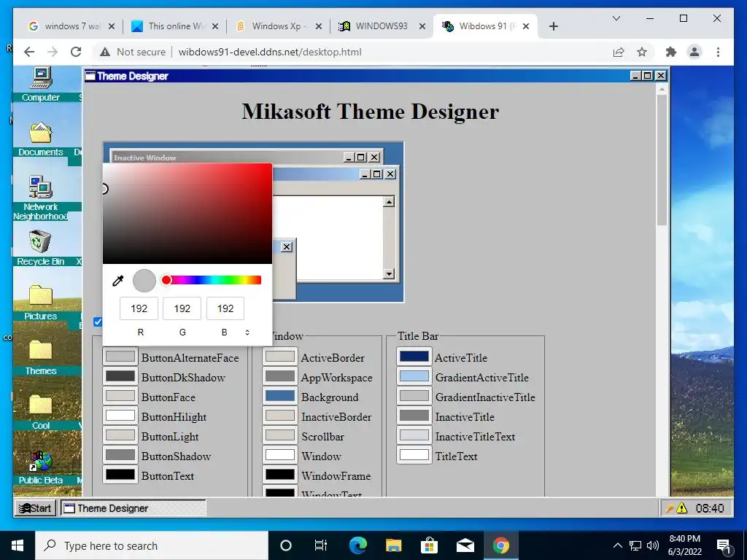Click the share page icon
The width and height of the screenshot is (747, 560).
point(619,52)
